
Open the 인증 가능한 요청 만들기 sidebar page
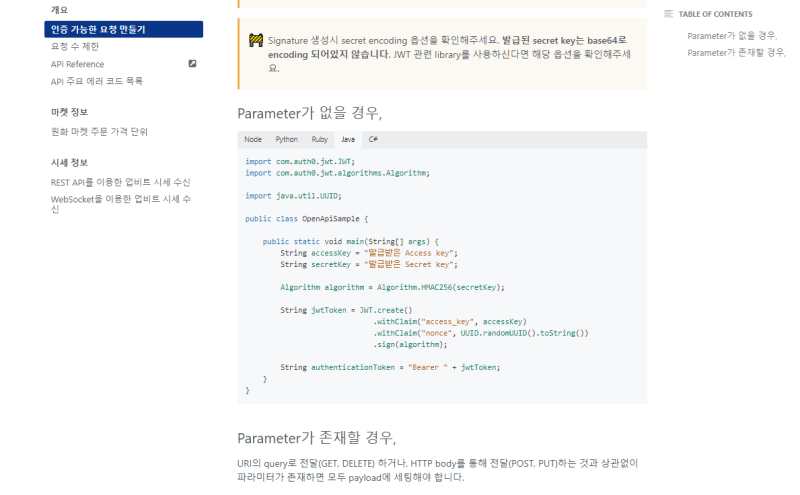(x=123, y=29)
